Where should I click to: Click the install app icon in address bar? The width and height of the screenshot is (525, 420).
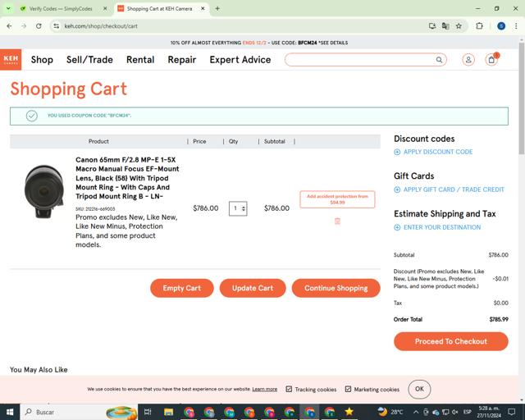pyautogui.click(x=432, y=26)
